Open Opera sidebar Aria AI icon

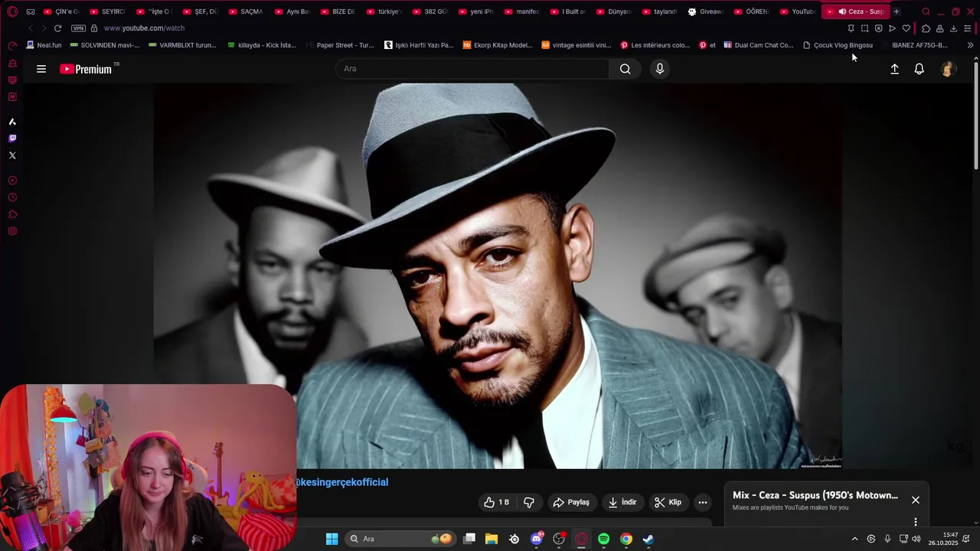point(12,122)
